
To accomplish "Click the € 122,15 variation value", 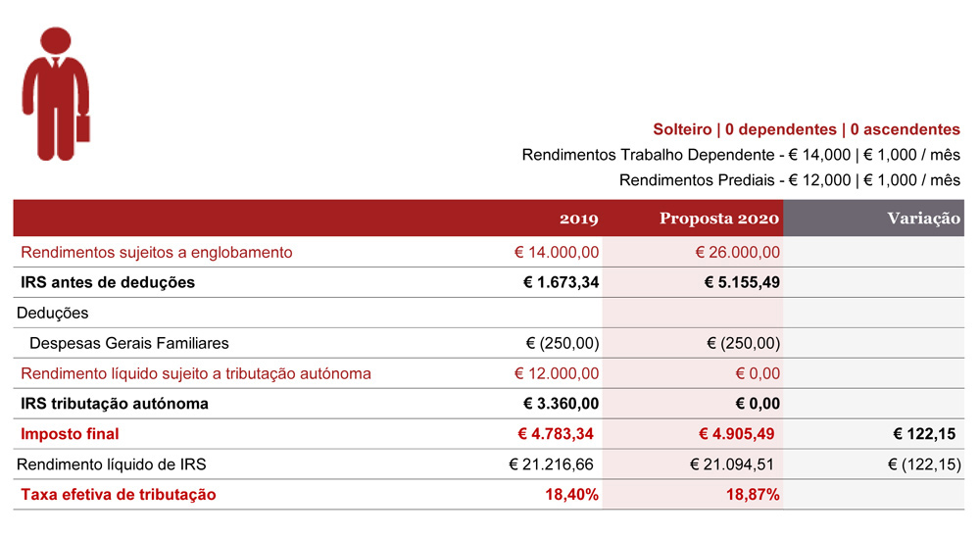I will pyautogui.click(x=924, y=434).
